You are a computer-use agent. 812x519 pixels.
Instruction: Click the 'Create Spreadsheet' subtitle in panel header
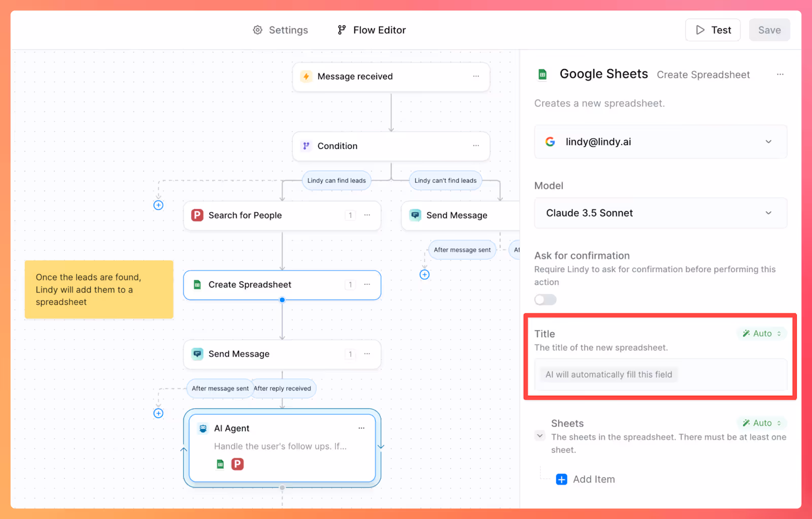click(x=703, y=75)
